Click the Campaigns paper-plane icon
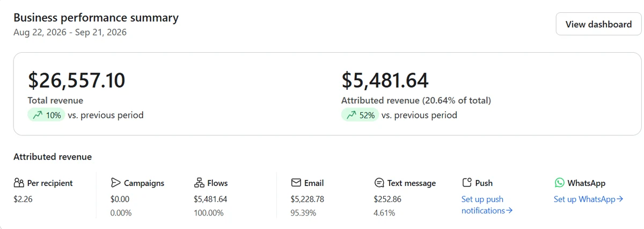This screenshot has width=644, height=229. [115, 183]
